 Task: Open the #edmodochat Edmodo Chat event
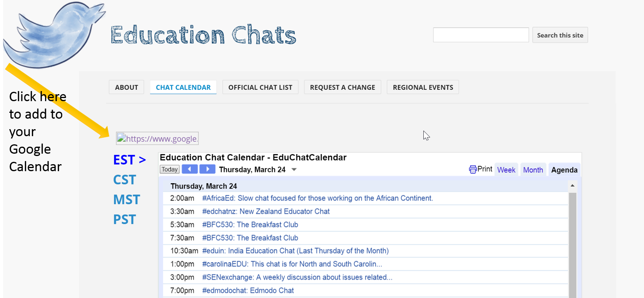(x=248, y=290)
